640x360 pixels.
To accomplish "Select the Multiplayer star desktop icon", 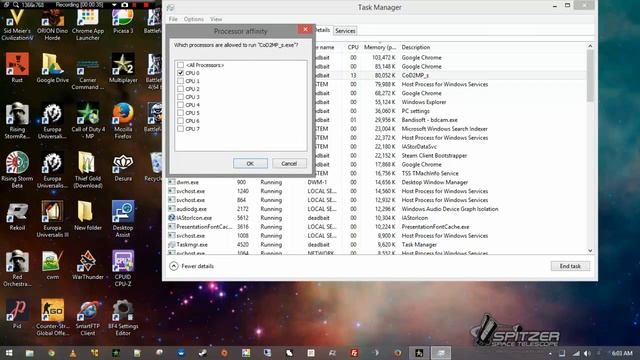I will click(x=123, y=68).
